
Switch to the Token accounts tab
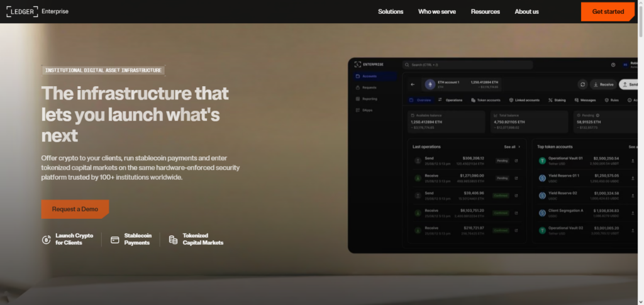(x=486, y=100)
